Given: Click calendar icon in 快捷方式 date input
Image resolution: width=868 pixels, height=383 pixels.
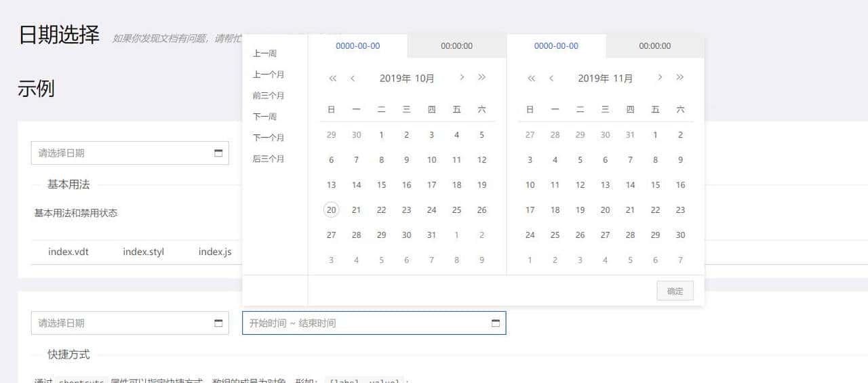Looking at the screenshot, I should [218, 323].
